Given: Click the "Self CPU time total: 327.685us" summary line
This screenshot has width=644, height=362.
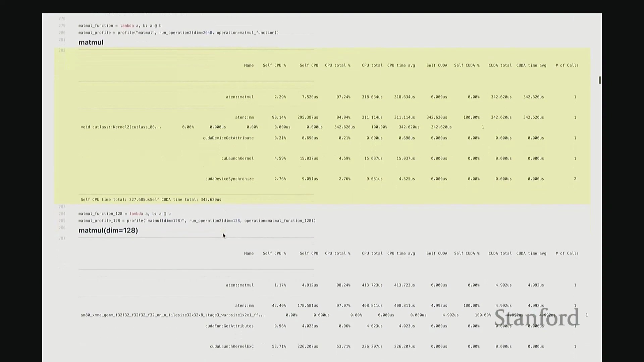Looking at the screenshot, I should point(115,200).
